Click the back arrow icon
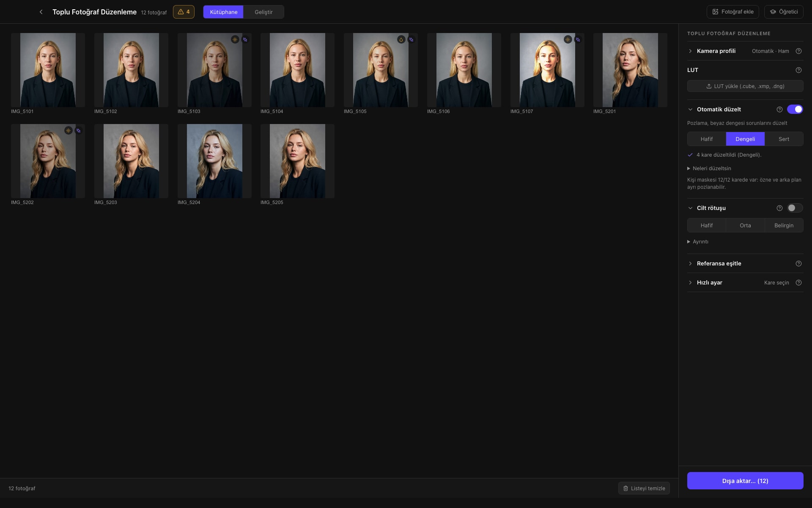The width and height of the screenshot is (812, 508). 41,12
